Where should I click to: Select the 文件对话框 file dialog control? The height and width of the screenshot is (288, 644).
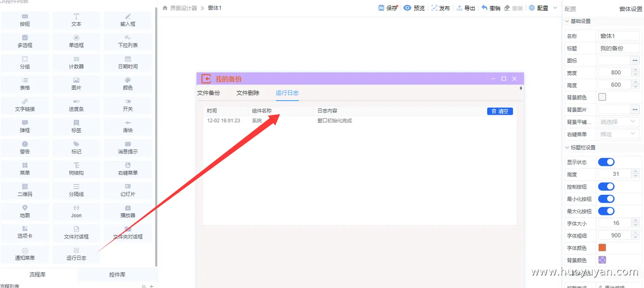coord(76,232)
